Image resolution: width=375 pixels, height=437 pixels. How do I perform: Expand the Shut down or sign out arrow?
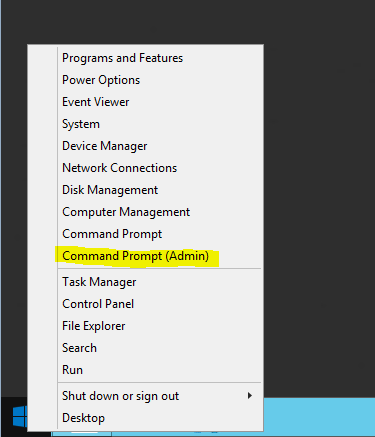(x=250, y=396)
